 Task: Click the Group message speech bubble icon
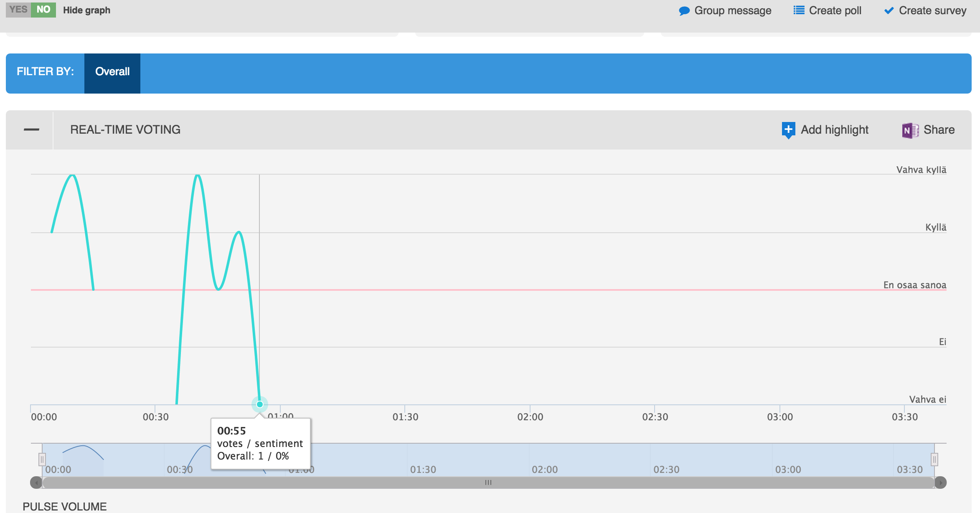pos(684,11)
